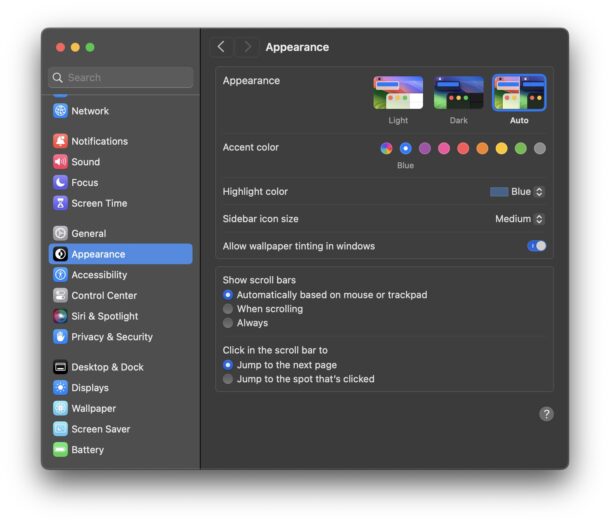The width and height of the screenshot is (610, 524).
Task: Choose the yellow accent color
Action: pos(501,148)
